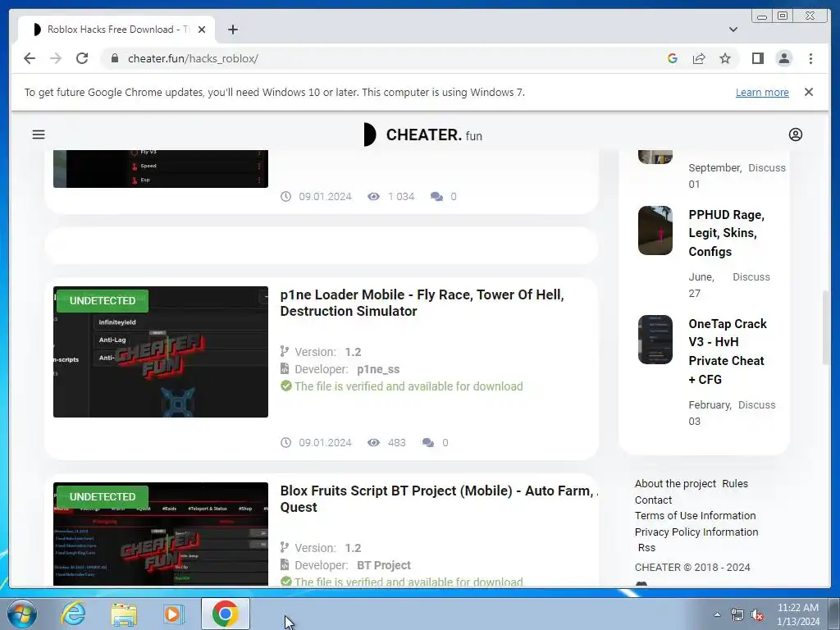The height and width of the screenshot is (630, 840).
Task: Click the clock icon on p1ne Loader post
Action: [x=286, y=442]
